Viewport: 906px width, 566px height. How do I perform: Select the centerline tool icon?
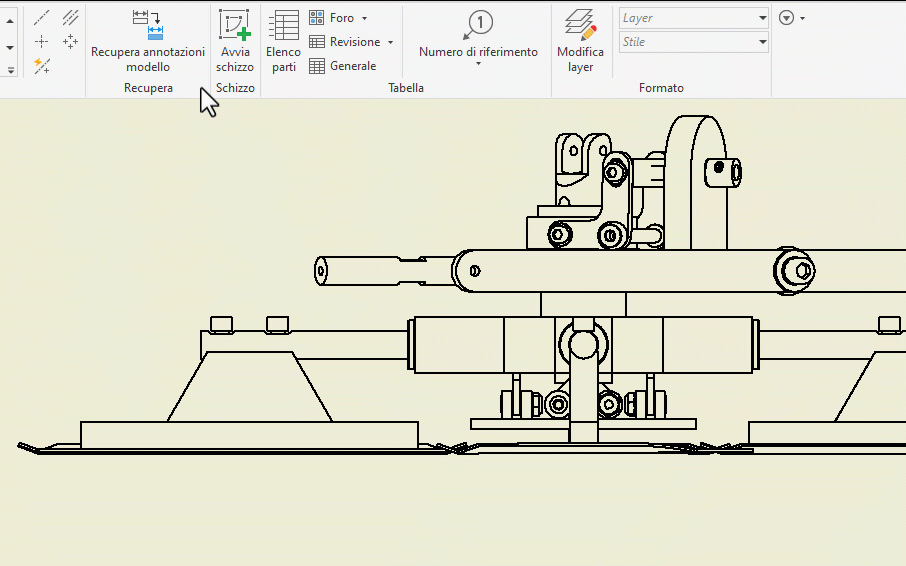(x=42, y=18)
